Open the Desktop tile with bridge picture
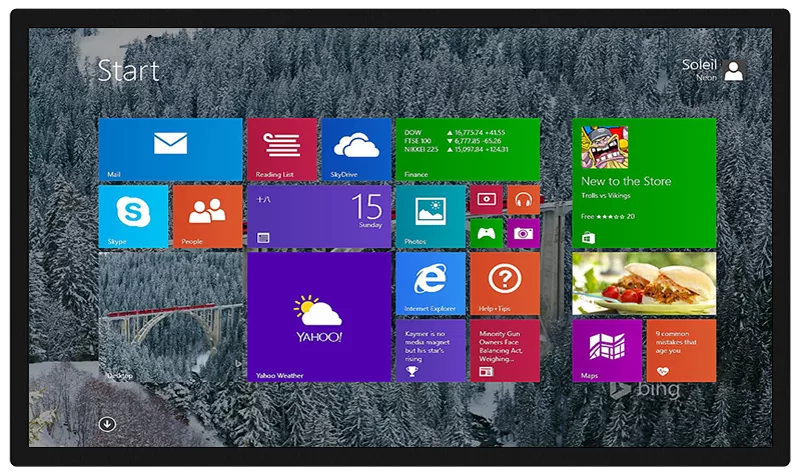This screenshot has width=800, height=475. (x=170, y=317)
